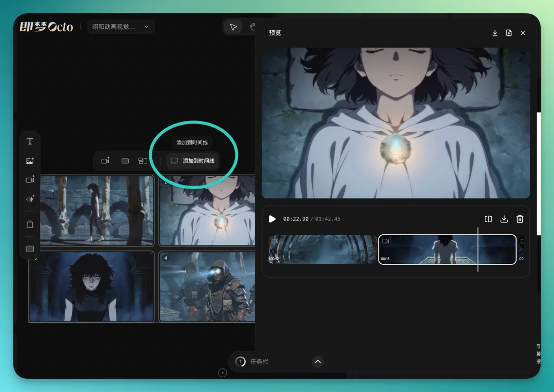Click the timeline playhead marker
554x392 pixels.
click(478, 250)
